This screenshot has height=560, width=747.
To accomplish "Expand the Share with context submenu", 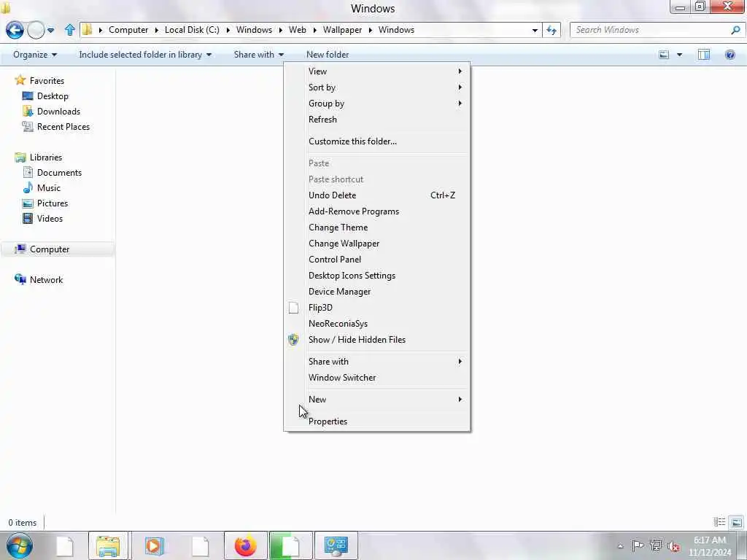I will point(377,362).
